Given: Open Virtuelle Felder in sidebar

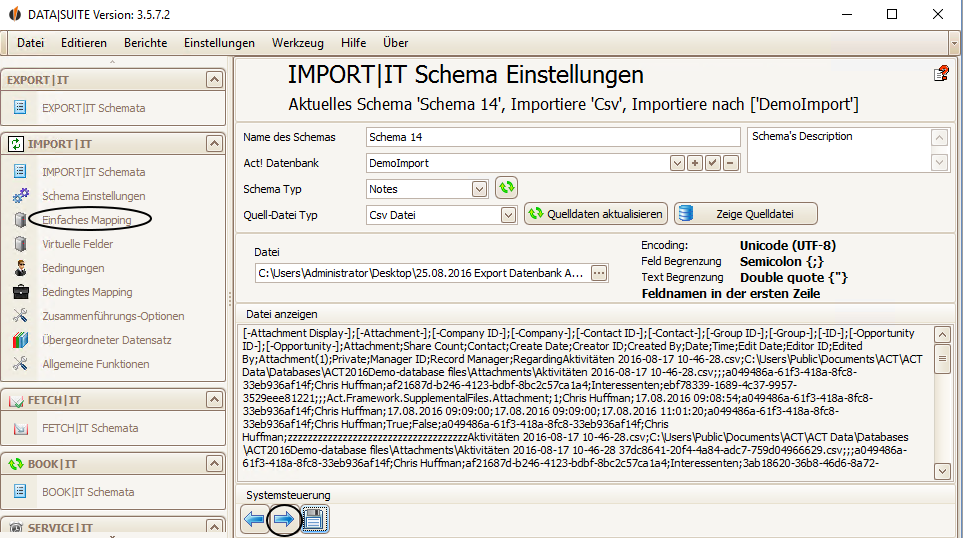Looking at the screenshot, I should tap(77, 244).
